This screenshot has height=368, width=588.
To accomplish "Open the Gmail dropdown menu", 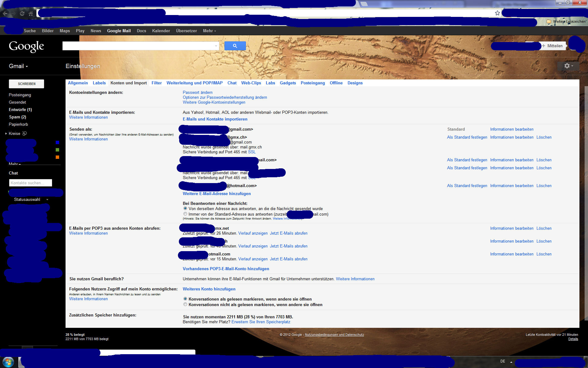I will coord(18,66).
